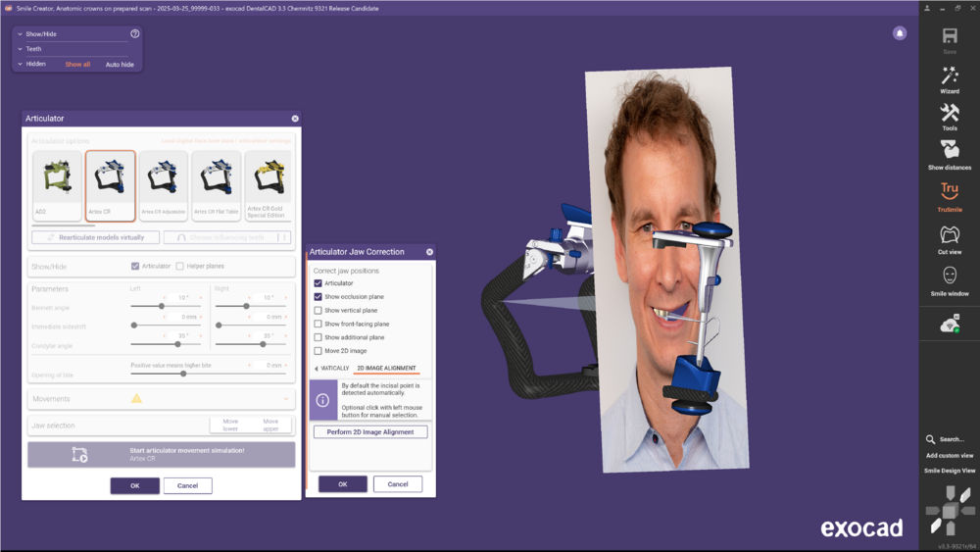Increase the Opening of bite value

pos(286,365)
